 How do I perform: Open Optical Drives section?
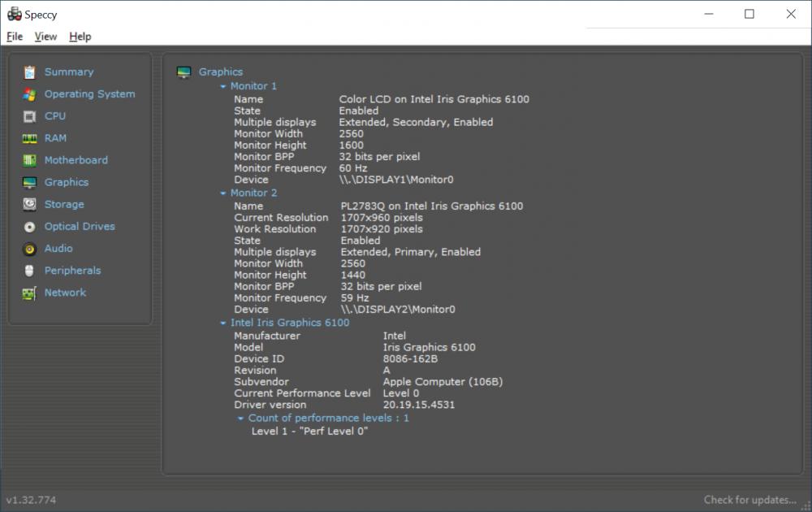80,227
